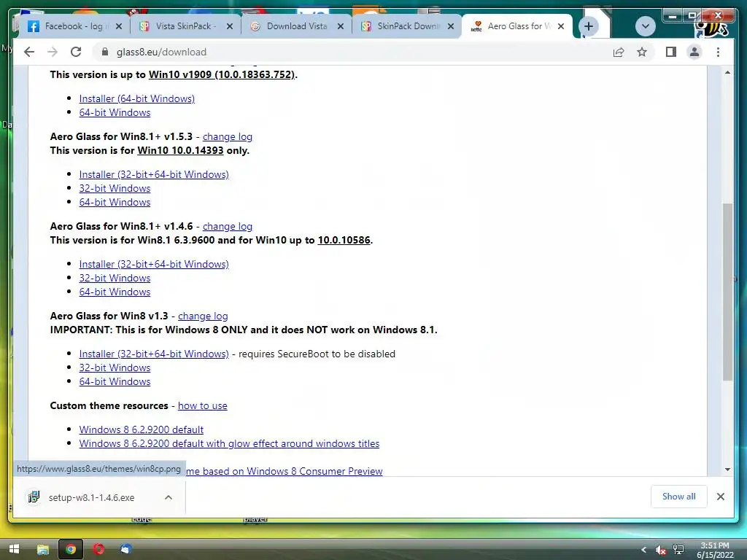The height and width of the screenshot is (560, 747).
Task: Share this page using share icon
Action: [619, 52]
